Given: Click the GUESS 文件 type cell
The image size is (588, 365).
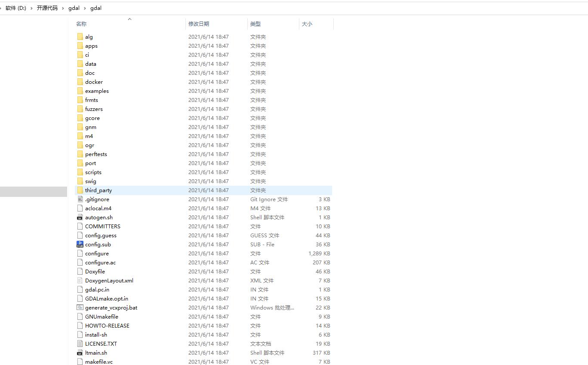Looking at the screenshot, I should coord(265,235).
